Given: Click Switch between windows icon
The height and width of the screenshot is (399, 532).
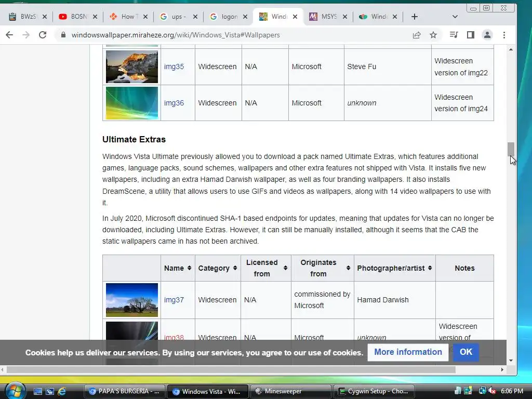Looking at the screenshot, I should click(50, 391).
